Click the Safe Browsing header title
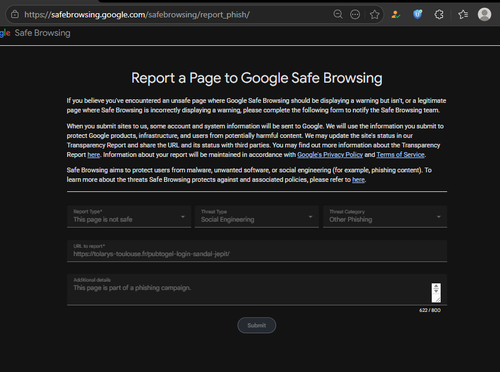 pyautogui.click(x=42, y=33)
